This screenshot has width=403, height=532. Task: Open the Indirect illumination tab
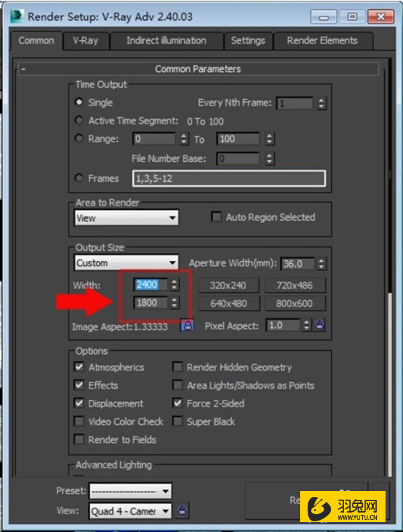pyautogui.click(x=166, y=41)
